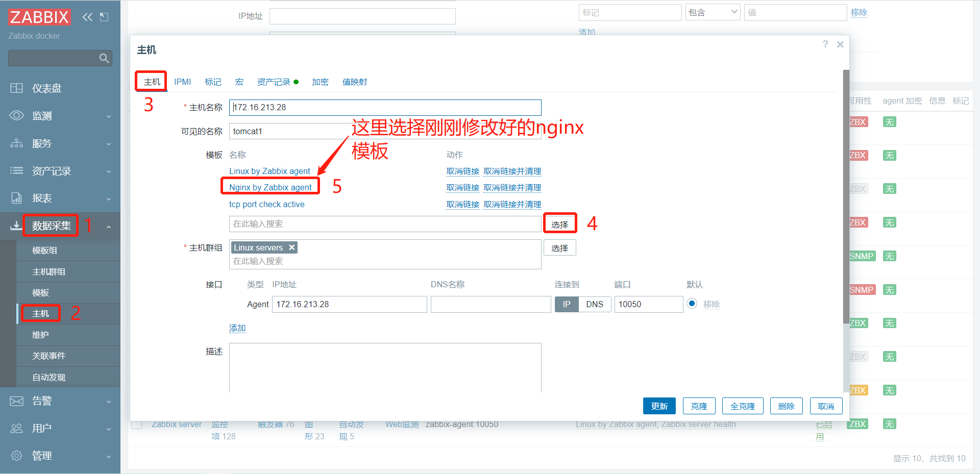Click 选择 next to host groups
The height and width of the screenshot is (474, 980).
click(560, 248)
